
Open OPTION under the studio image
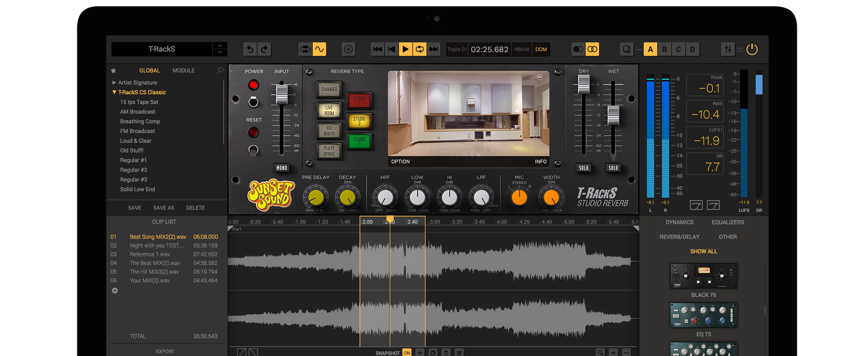pyautogui.click(x=400, y=162)
